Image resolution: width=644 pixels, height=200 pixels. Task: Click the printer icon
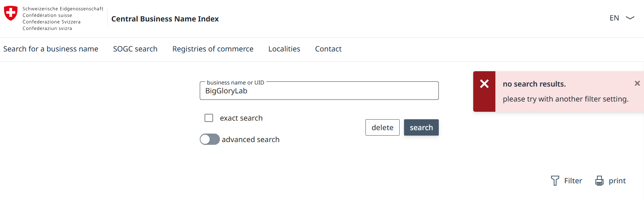coord(599,181)
